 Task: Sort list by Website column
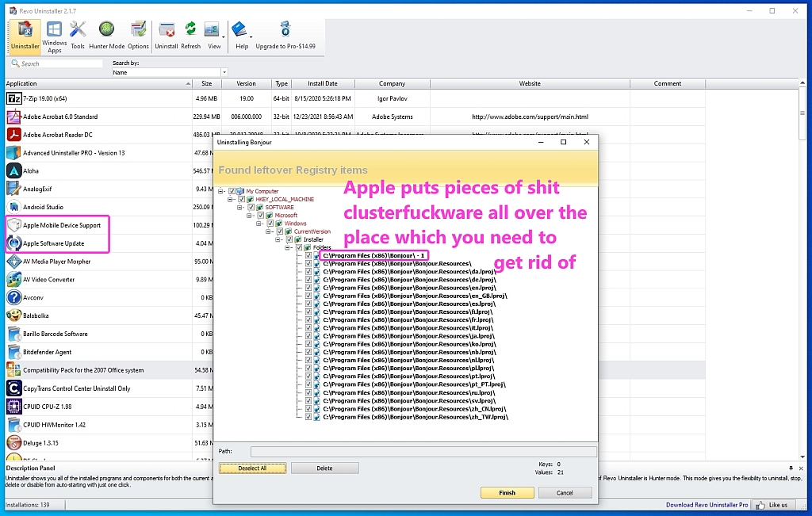(x=530, y=83)
